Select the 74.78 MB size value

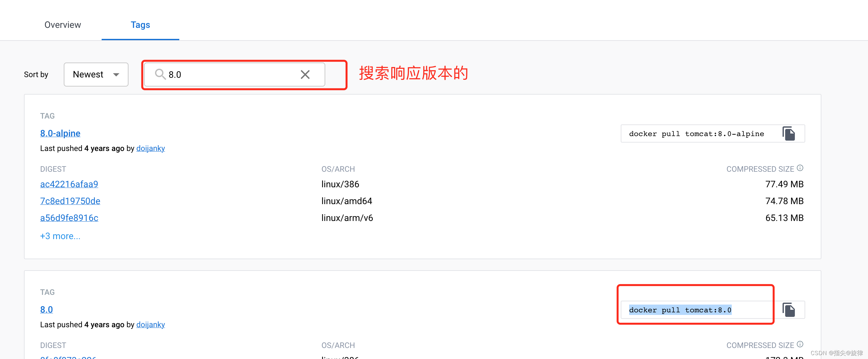pos(784,201)
